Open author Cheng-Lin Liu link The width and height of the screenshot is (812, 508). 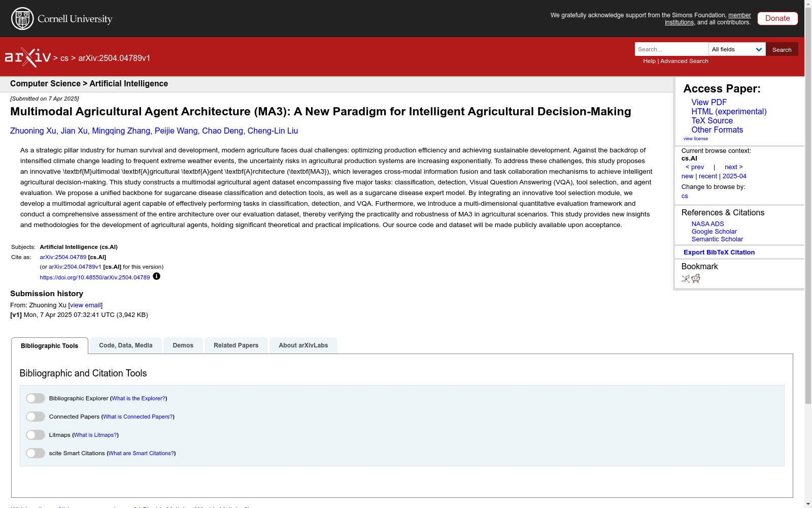tap(273, 131)
